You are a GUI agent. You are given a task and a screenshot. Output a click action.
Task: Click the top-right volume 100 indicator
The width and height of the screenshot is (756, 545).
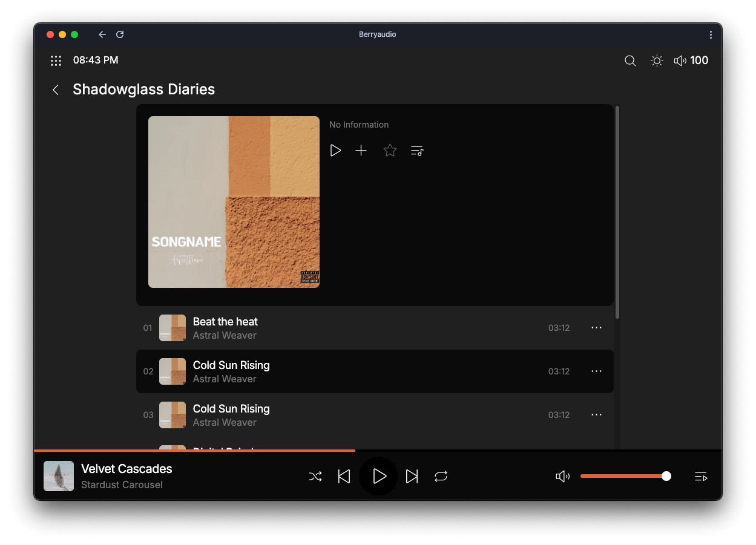tap(691, 60)
